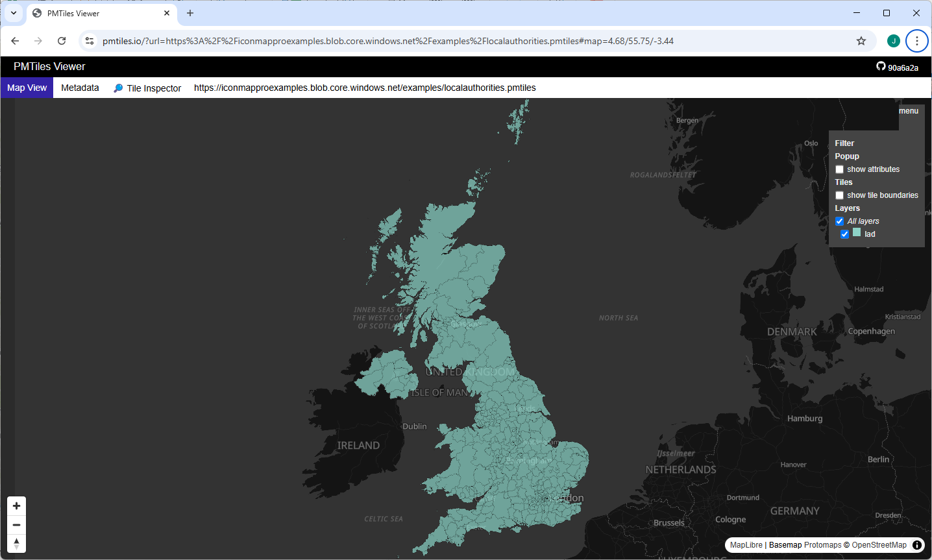This screenshot has width=932, height=560.
Task: Enable the show attributes checkbox
Action: click(839, 169)
